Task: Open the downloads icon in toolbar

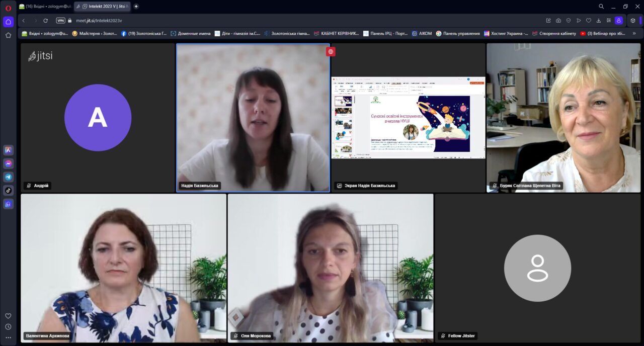Action: click(x=599, y=21)
